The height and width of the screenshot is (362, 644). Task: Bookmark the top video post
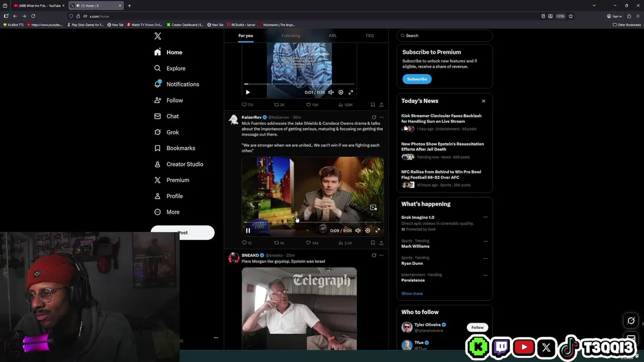coord(373,105)
